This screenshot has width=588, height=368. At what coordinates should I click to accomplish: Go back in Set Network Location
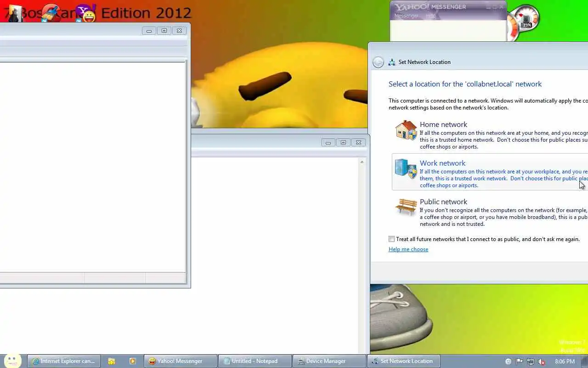pos(378,62)
